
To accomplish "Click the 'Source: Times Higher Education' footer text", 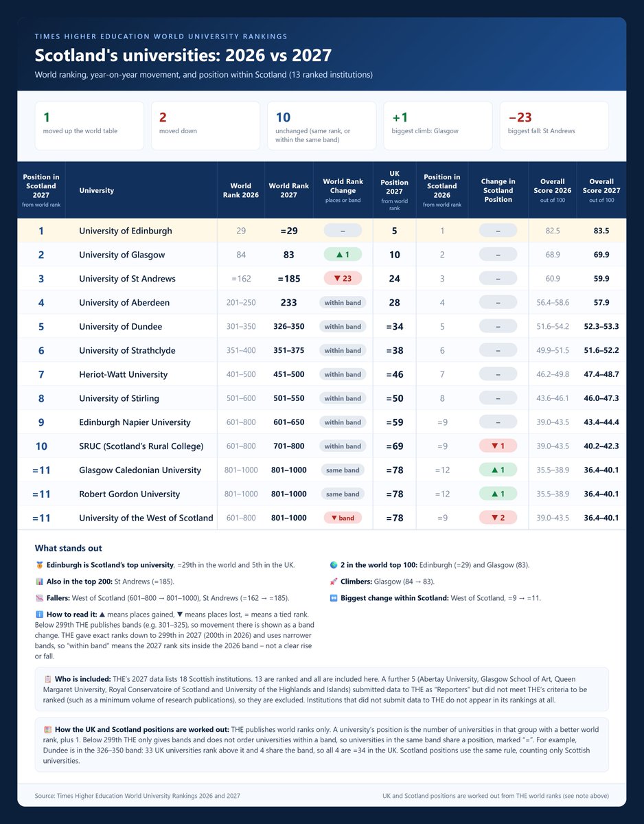I will (137, 796).
